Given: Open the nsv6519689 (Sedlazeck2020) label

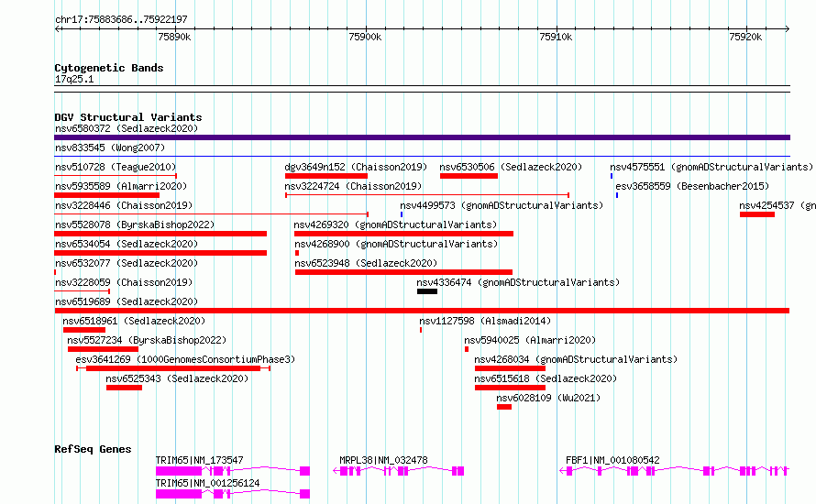Looking at the screenshot, I should tap(127, 301).
